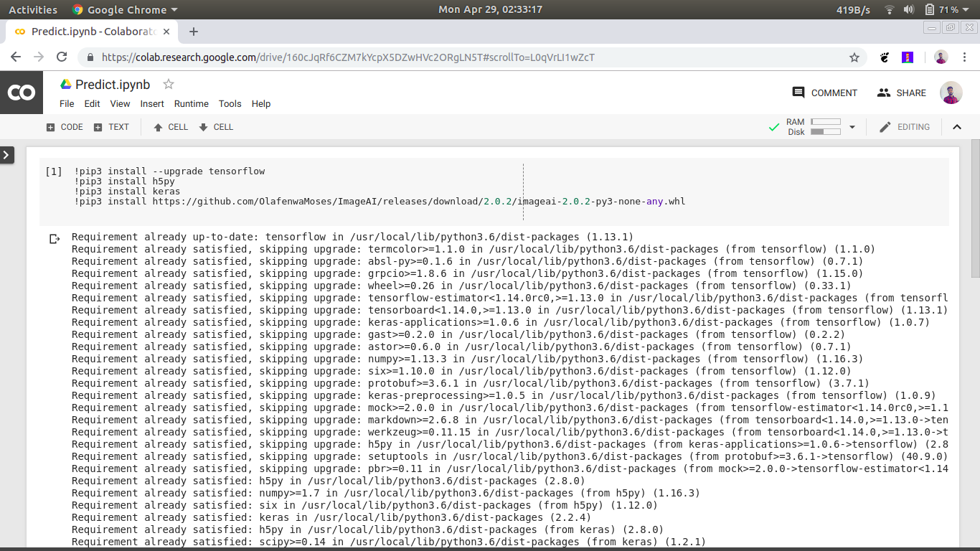Add a new CODE cell
Screen dimensions: 980x551
[x=65, y=127]
